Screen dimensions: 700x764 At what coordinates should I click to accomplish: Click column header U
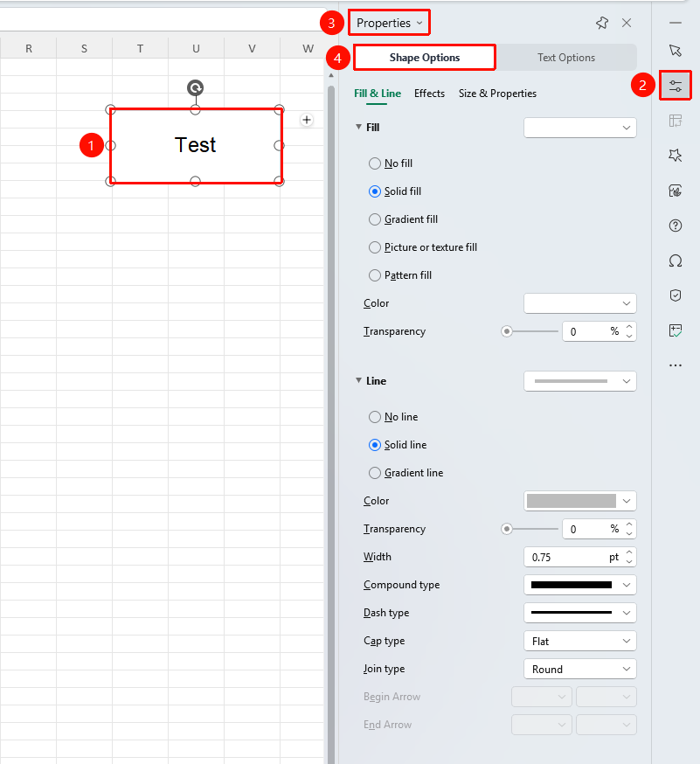[196, 48]
